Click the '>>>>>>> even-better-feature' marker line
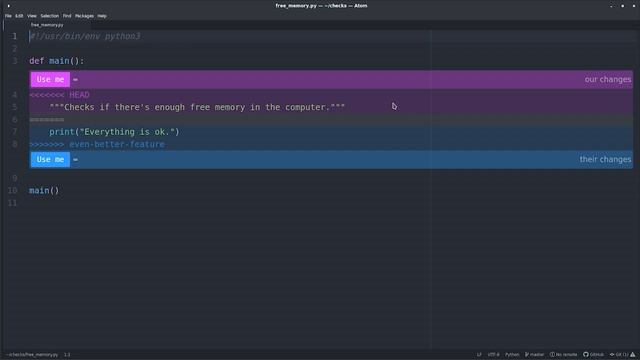The height and width of the screenshot is (360, 640). click(97, 144)
